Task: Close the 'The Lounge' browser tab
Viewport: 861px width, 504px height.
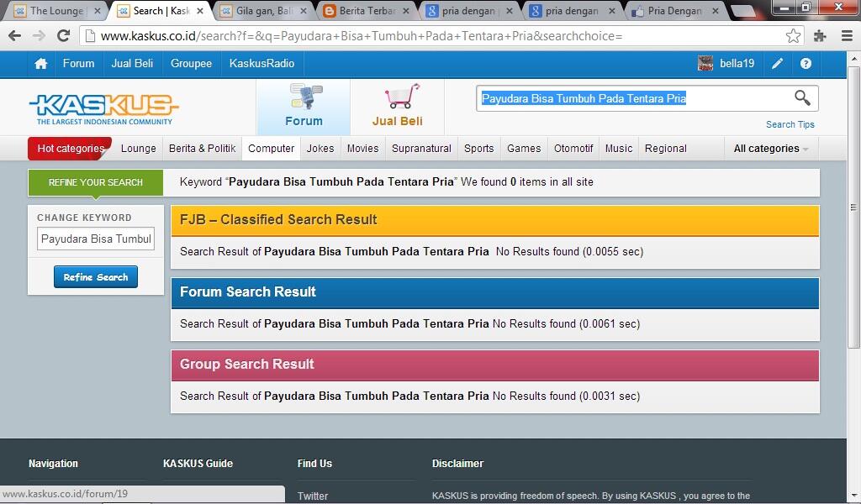Action: click(98, 11)
